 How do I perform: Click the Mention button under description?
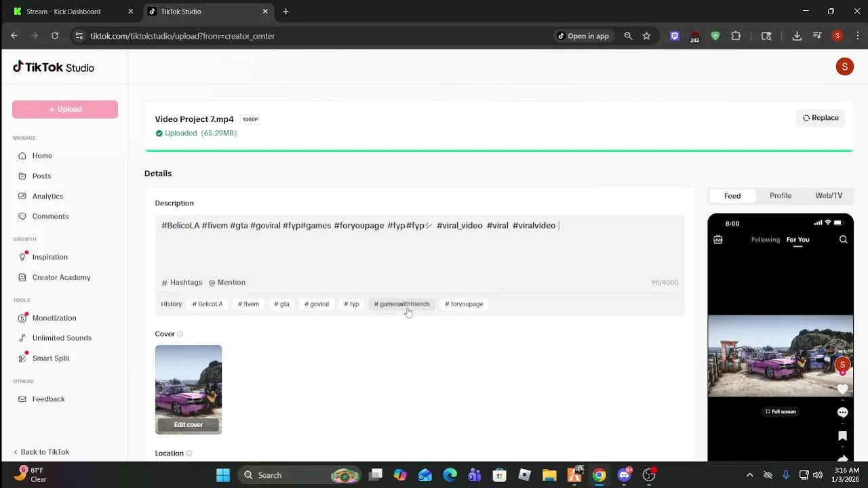[227, 283]
